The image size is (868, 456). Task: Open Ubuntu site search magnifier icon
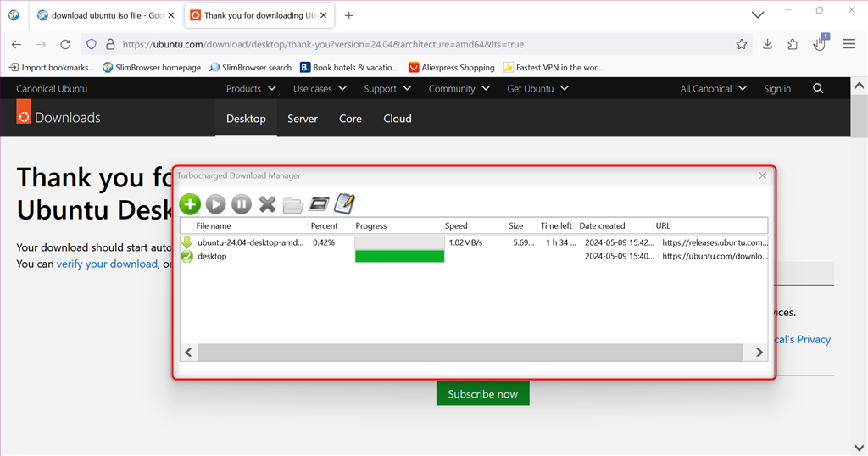[818, 88]
